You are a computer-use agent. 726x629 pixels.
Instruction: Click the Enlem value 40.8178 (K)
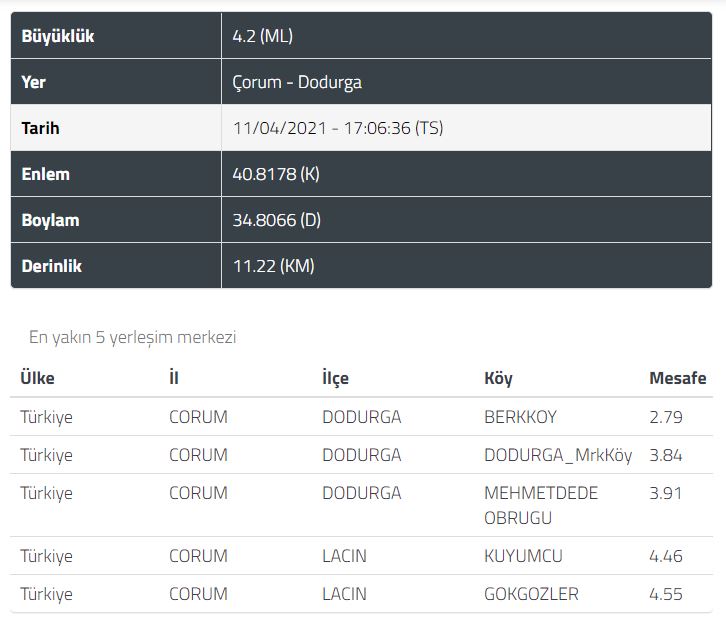(x=275, y=174)
